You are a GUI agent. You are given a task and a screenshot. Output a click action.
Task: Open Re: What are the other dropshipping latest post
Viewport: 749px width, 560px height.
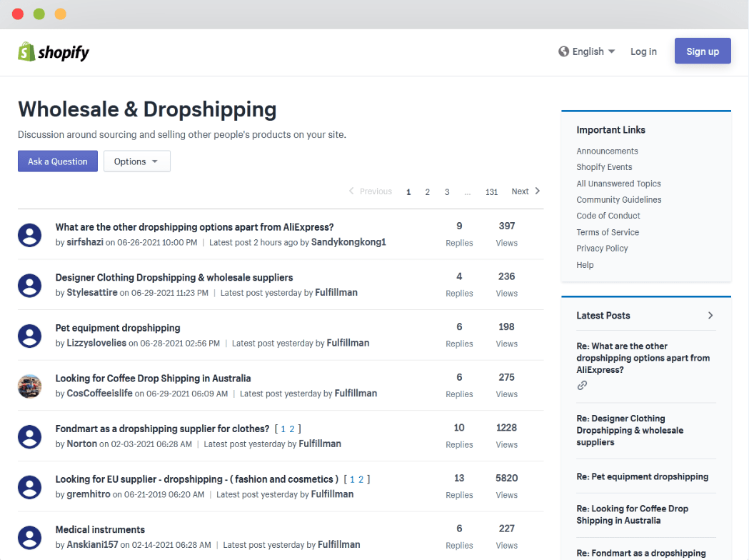643,358
